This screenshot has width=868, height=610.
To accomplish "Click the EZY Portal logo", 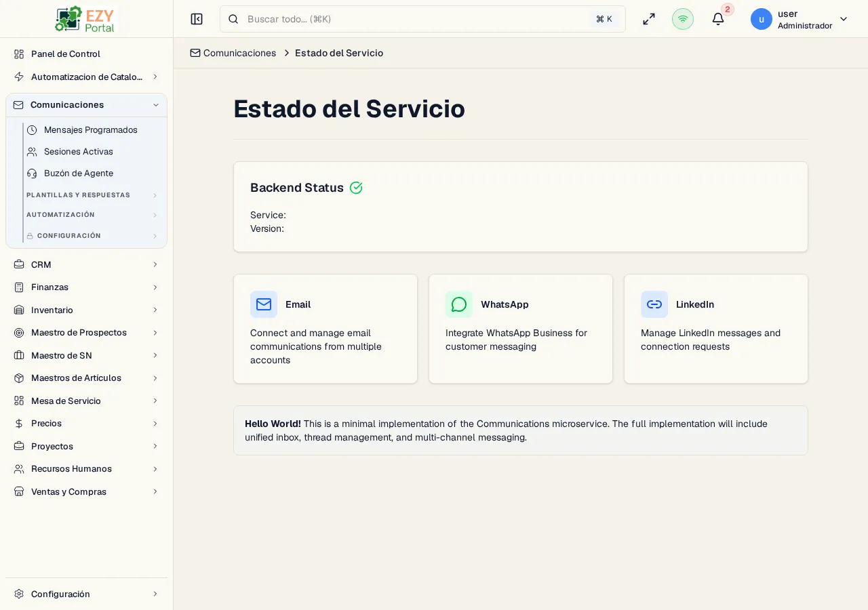I will pyautogui.click(x=85, y=19).
